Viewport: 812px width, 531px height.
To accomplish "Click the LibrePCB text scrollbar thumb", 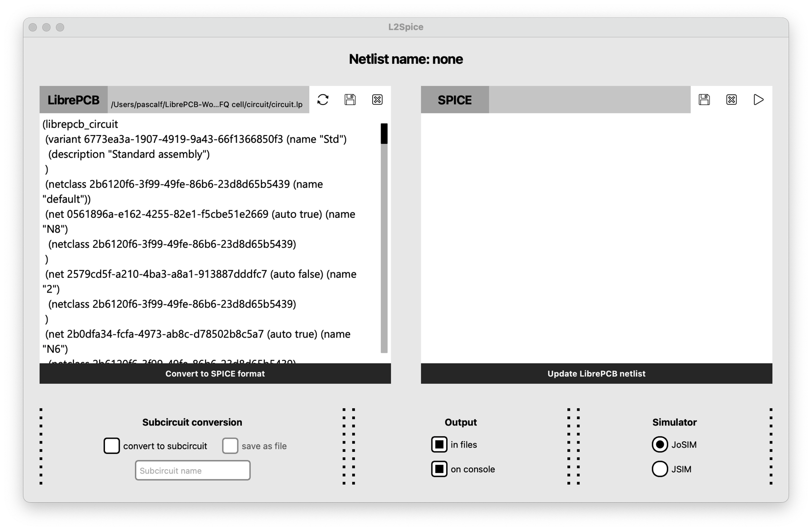I will pos(384,134).
